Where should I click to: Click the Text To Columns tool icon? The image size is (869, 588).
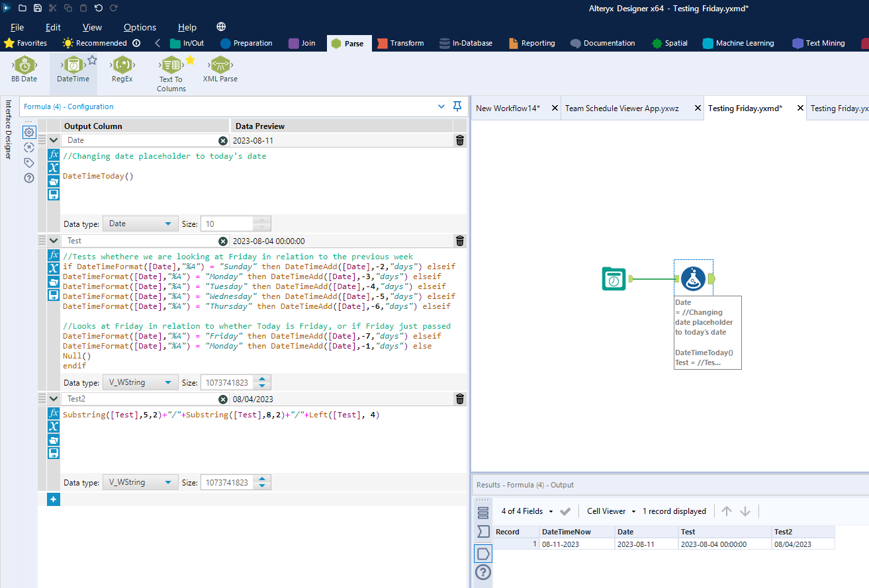(x=171, y=65)
